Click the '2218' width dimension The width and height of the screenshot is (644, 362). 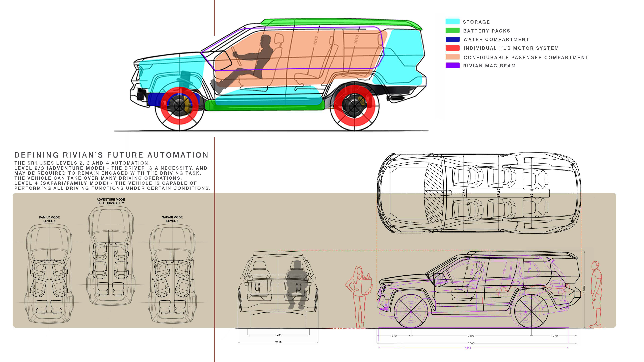point(278,342)
